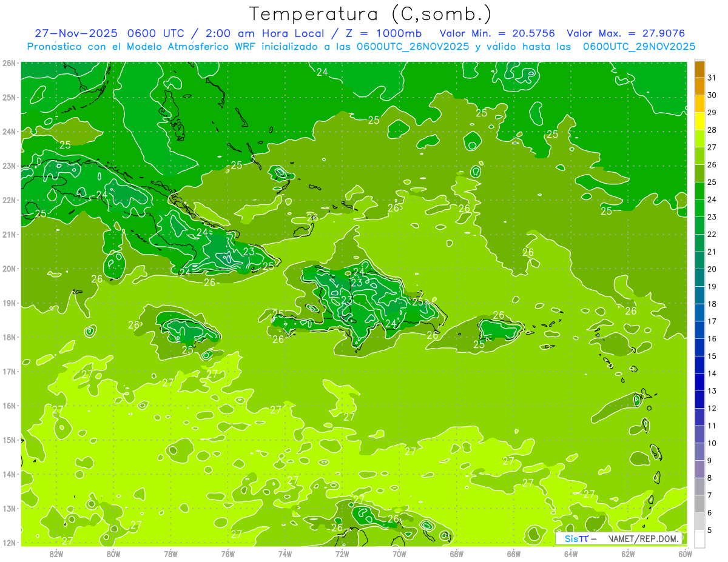Screen dimensions: 728x562
Task: Click the '17N' latitude axis label
Action: [9, 372]
